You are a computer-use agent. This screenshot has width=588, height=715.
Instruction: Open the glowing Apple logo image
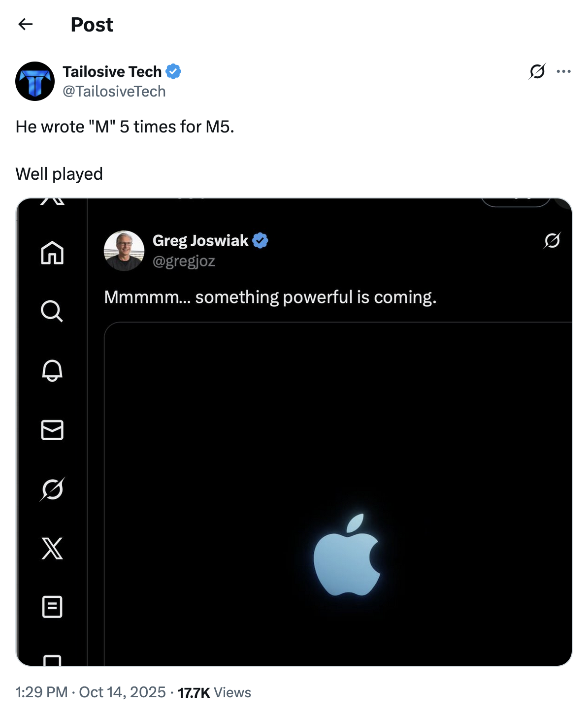click(x=347, y=554)
